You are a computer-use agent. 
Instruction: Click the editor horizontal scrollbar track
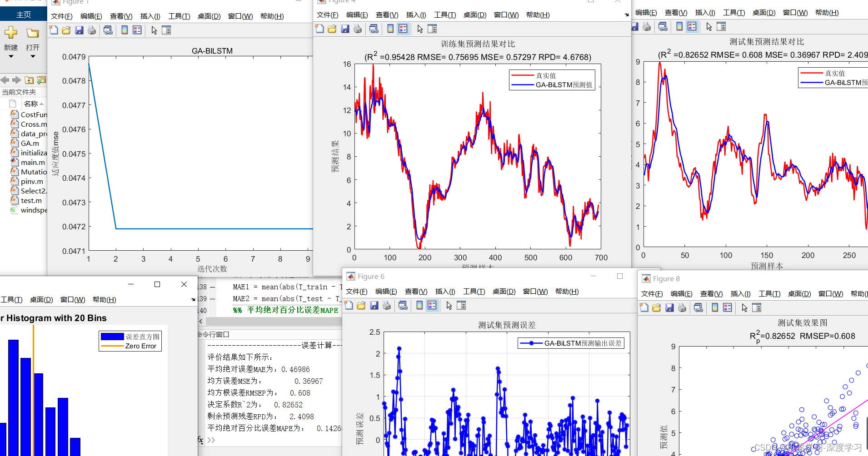[273, 321]
